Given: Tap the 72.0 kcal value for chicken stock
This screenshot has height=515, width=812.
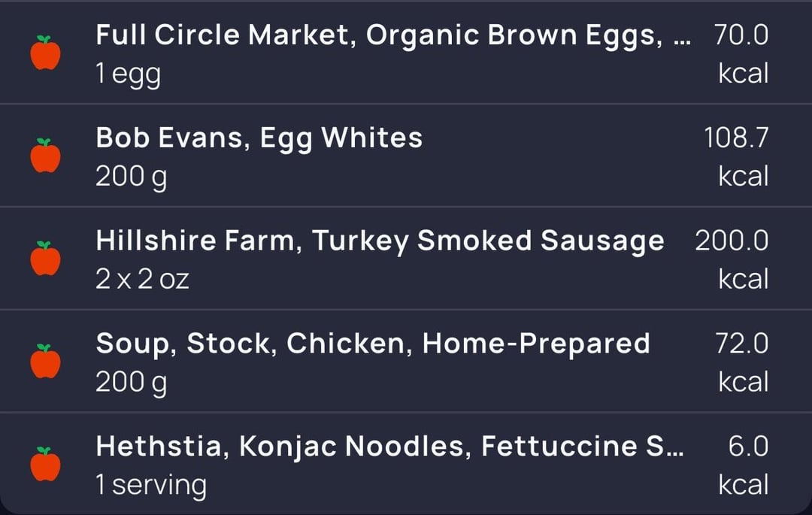Looking at the screenshot, I should (x=741, y=363).
